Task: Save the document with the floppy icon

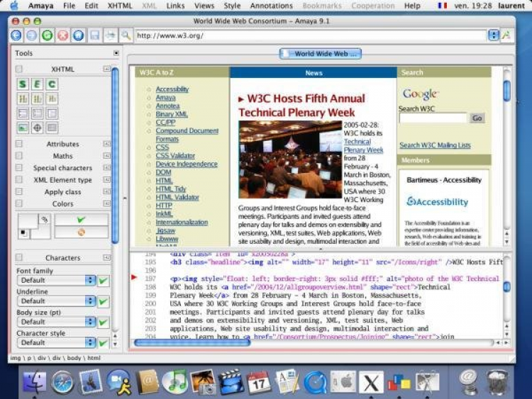Action: click(x=94, y=35)
